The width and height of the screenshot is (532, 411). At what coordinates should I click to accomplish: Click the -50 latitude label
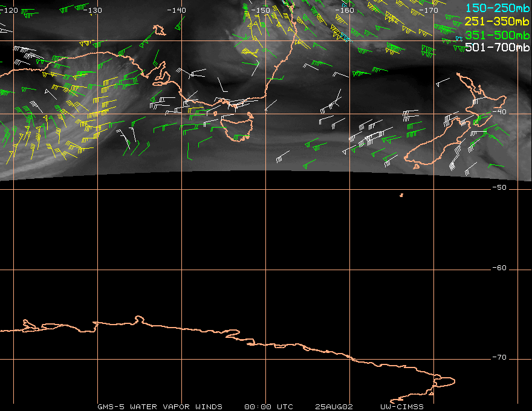click(x=499, y=187)
